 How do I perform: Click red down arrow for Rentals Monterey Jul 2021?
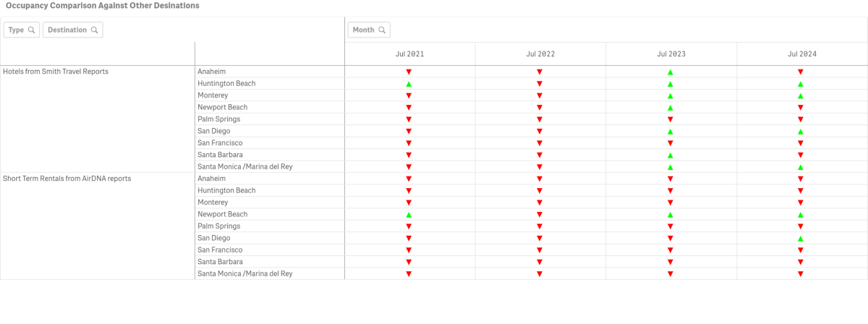[x=409, y=202]
